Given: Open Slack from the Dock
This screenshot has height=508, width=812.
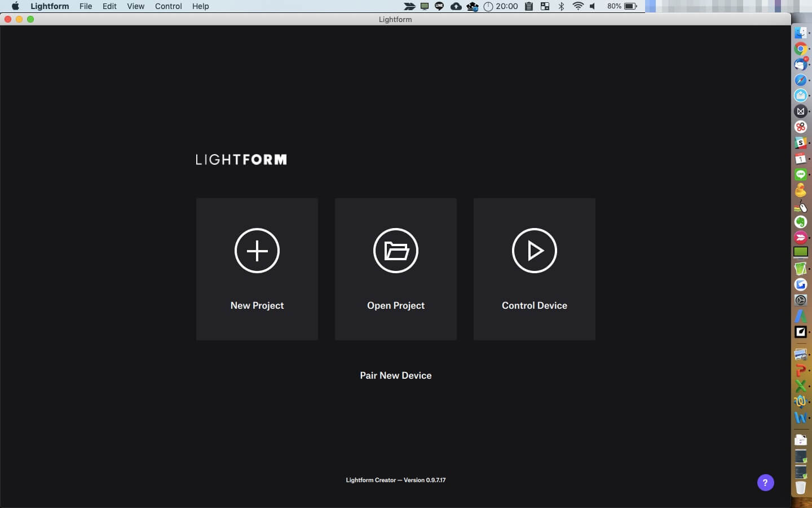Looking at the screenshot, I should pos(801,143).
